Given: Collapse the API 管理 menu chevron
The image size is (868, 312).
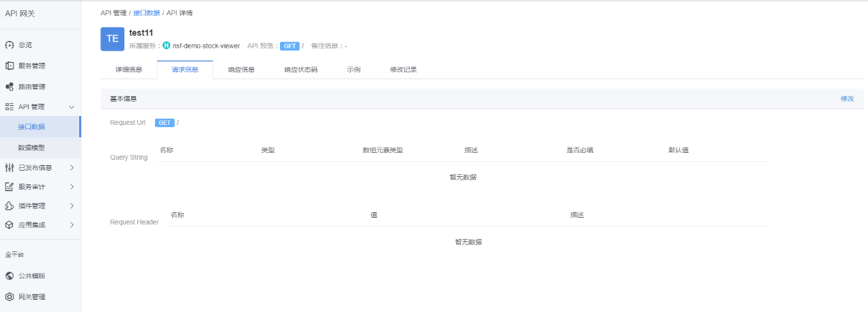Looking at the screenshot, I should tap(72, 107).
